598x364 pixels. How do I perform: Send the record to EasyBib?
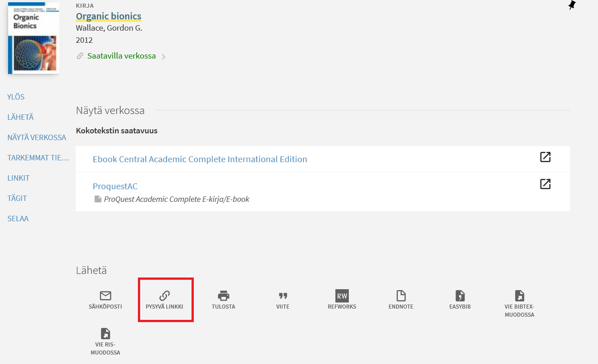coord(460,296)
